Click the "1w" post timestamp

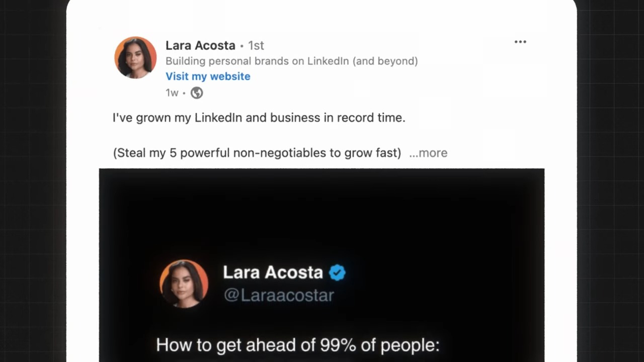coord(172,93)
